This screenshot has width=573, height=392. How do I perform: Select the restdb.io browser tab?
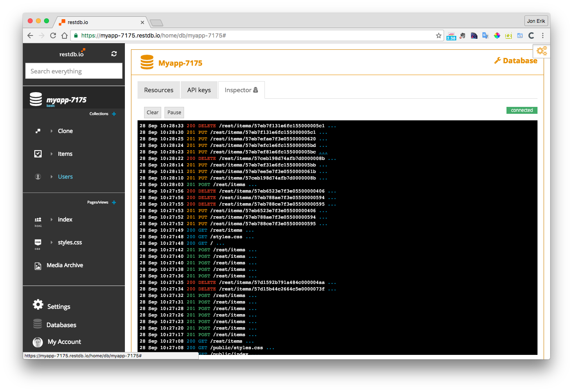tap(101, 22)
